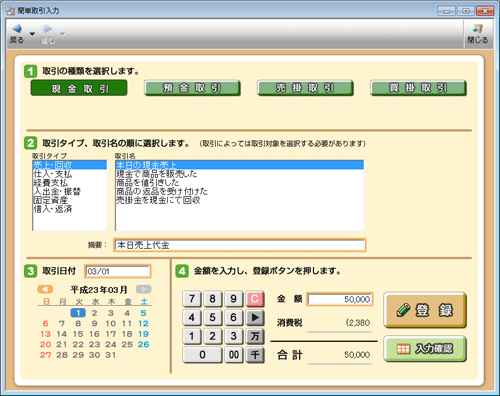This screenshot has width=500, height=396.
Task: Click the 00 double-zero keypad key
Action: click(233, 355)
